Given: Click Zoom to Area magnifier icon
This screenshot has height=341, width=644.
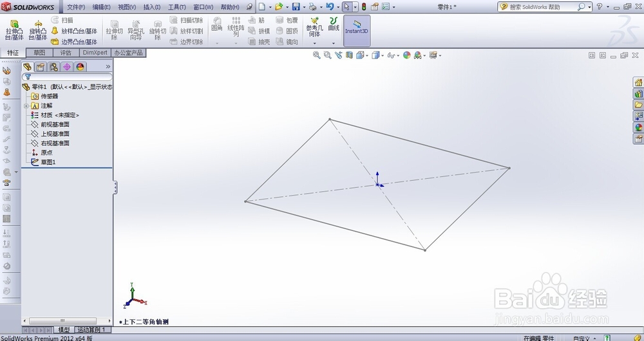Looking at the screenshot, I should 327,55.
